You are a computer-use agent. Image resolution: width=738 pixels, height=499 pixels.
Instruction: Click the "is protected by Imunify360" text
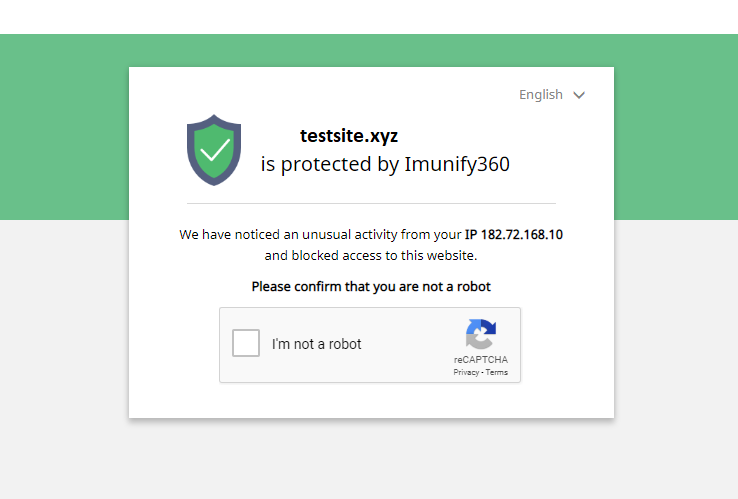[x=385, y=164]
